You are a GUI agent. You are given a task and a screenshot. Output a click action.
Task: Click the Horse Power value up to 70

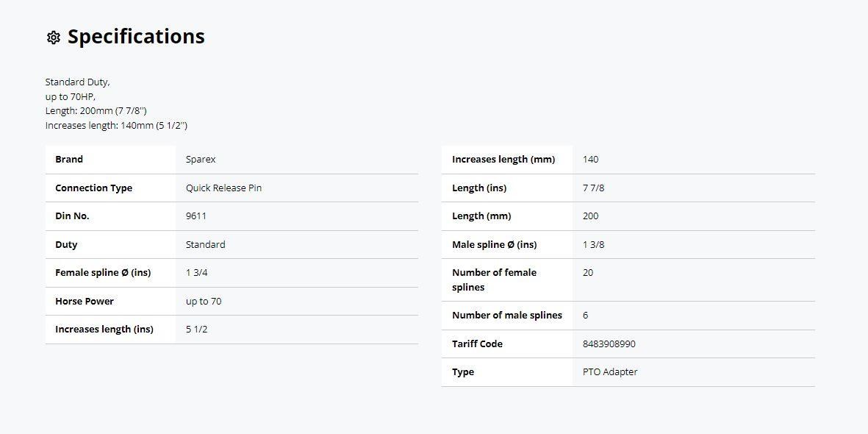204,302
